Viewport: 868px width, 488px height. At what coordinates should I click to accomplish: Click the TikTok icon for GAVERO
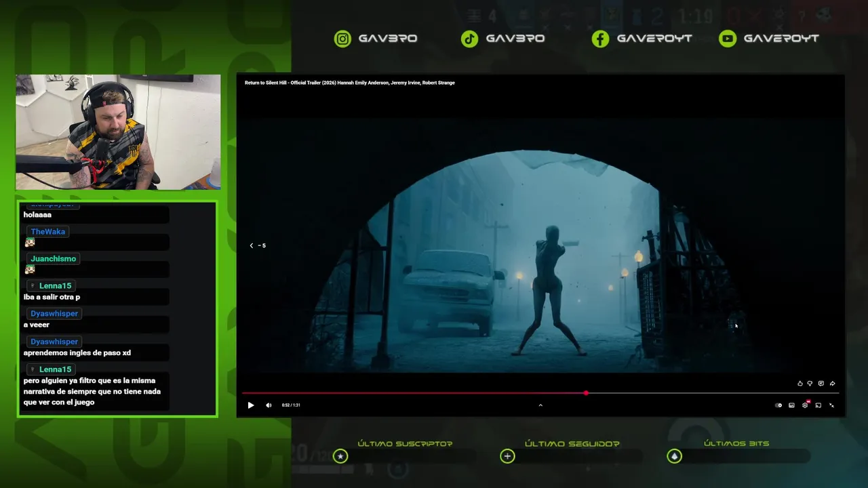469,39
